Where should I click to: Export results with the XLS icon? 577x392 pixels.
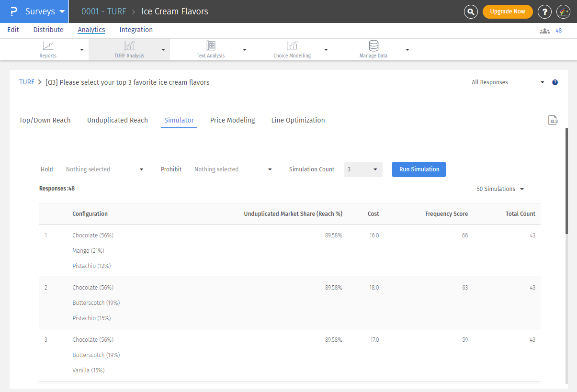click(x=553, y=120)
